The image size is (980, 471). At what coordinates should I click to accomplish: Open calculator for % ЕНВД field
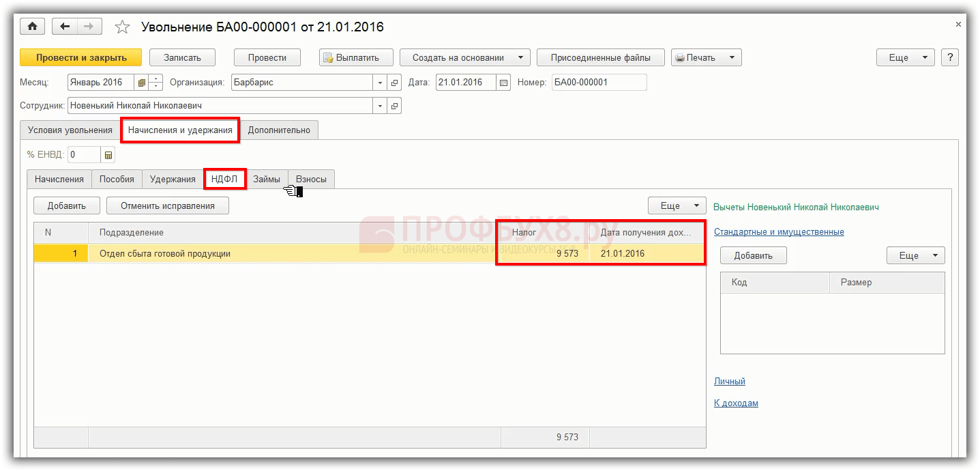tap(108, 155)
